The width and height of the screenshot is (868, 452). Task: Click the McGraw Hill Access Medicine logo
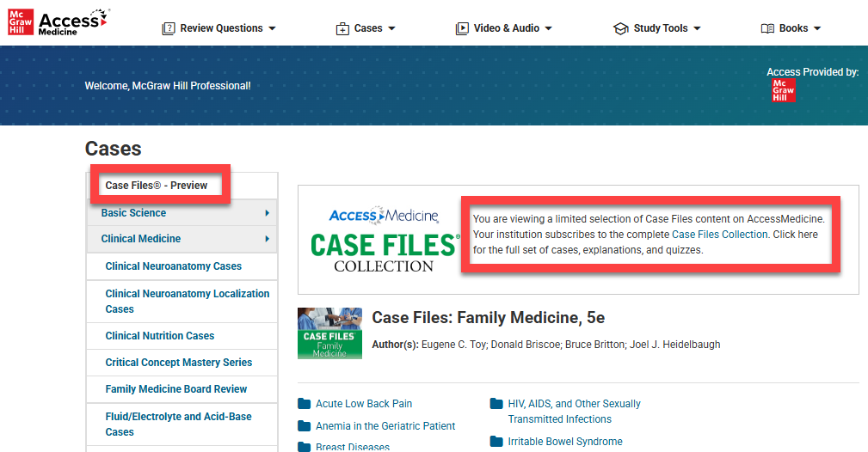coord(58,22)
